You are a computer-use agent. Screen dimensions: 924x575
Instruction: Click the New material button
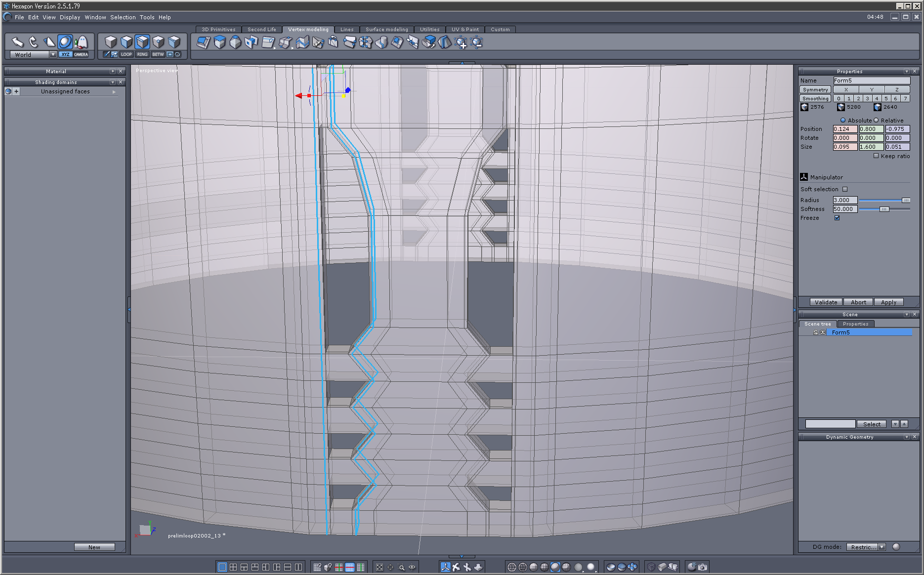pyautogui.click(x=94, y=547)
